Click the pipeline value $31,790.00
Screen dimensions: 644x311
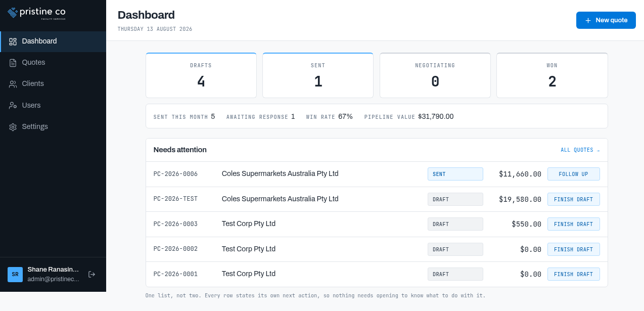click(x=436, y=116)
